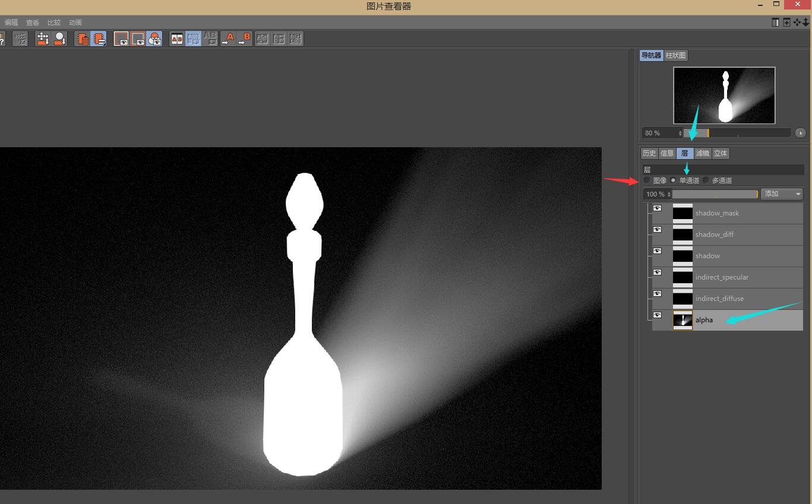Open the 编辑 menu

click(x=11, y=23)
